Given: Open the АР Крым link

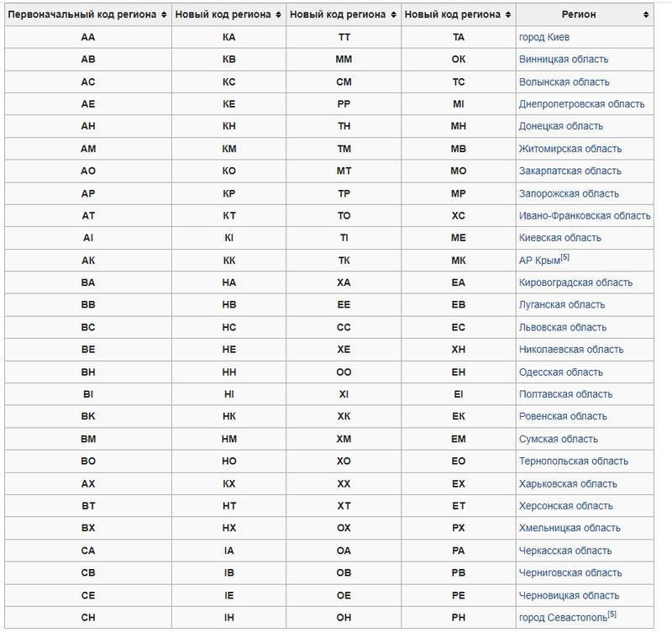Looking at the screenshot, I should 539,261.
